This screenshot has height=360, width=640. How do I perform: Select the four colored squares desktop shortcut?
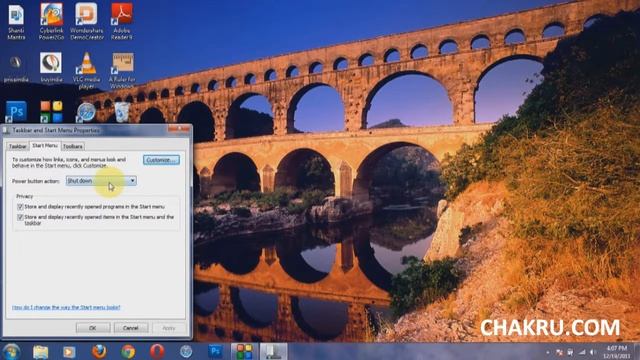point(51,112)
